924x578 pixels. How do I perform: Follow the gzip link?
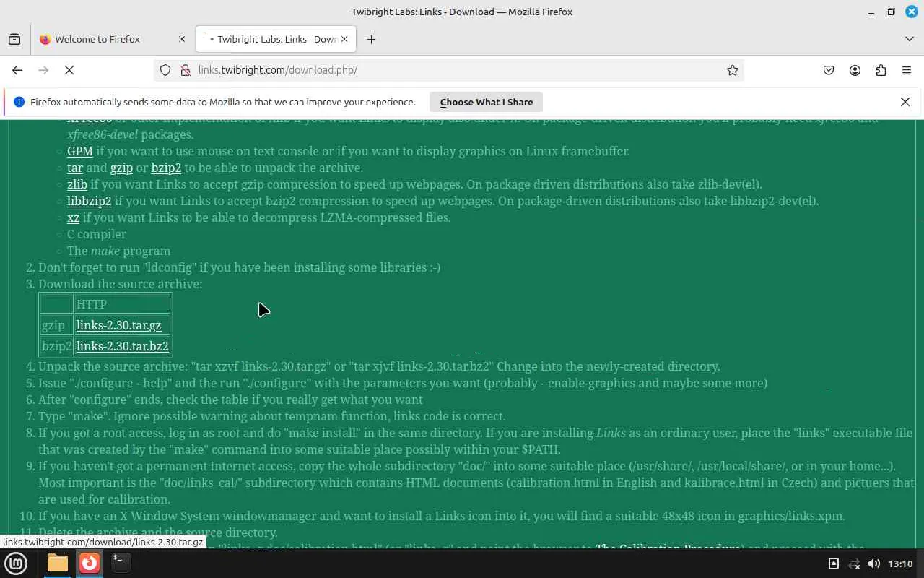(121, 168)
